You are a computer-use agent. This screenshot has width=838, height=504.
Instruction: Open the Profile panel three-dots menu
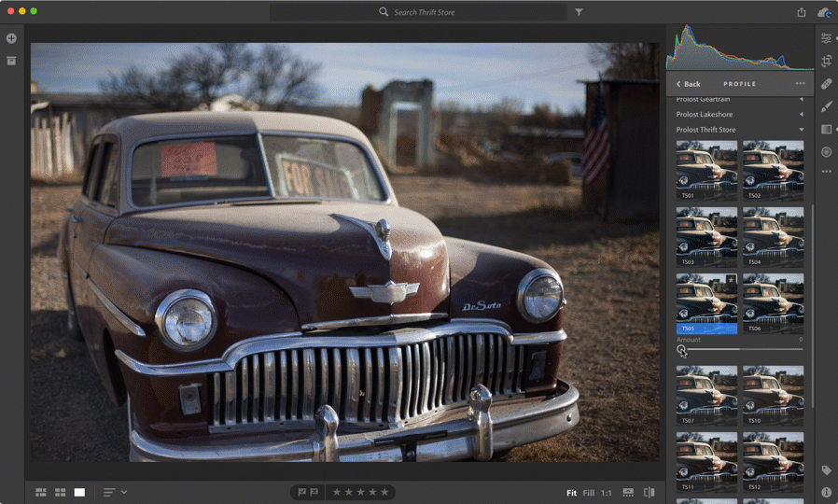tap(800, 83)
